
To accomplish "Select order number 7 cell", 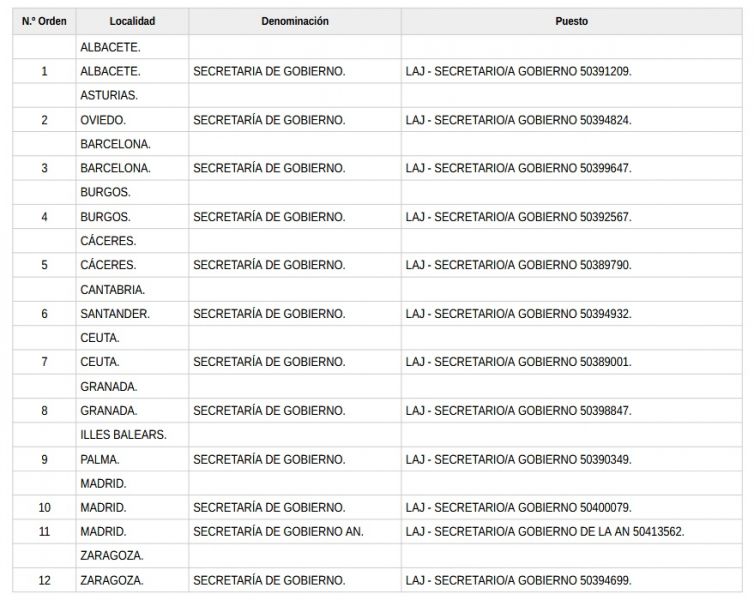I will [44, 362].
